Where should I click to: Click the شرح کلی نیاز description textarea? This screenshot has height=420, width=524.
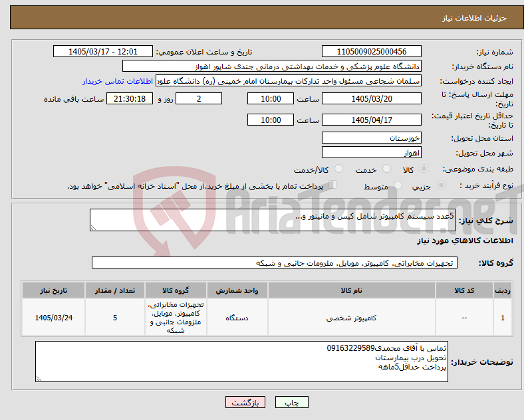tap(273, 220)
